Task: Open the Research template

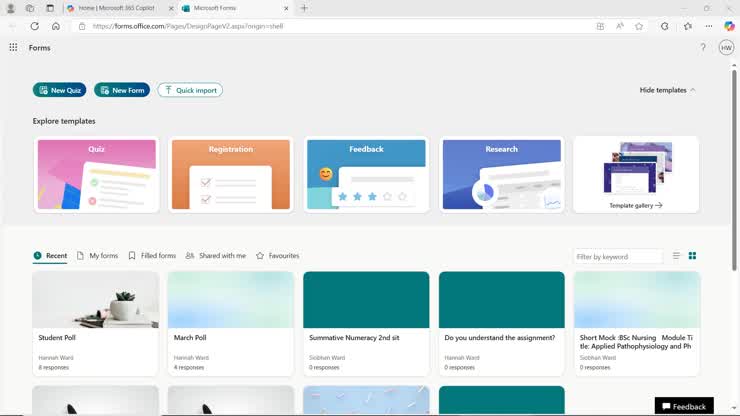Action: pos(502,174)
